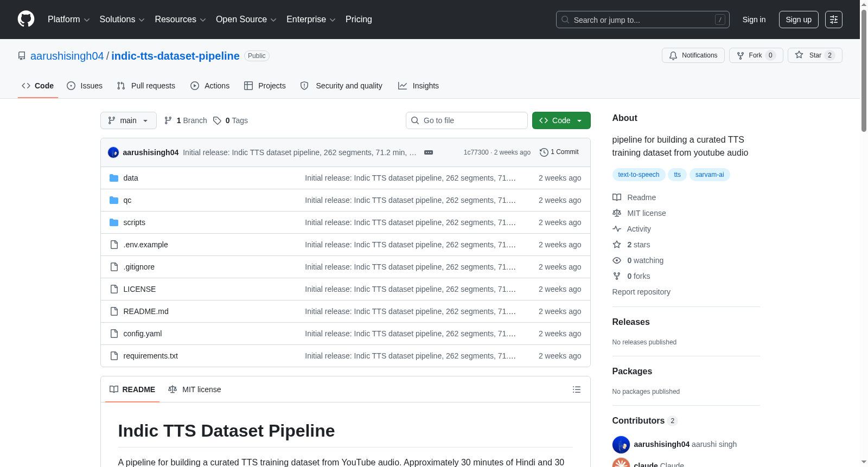Expand the Open Source menu
Image resolution: width=868 pixels, height=467 pixels.
[246, 20]
